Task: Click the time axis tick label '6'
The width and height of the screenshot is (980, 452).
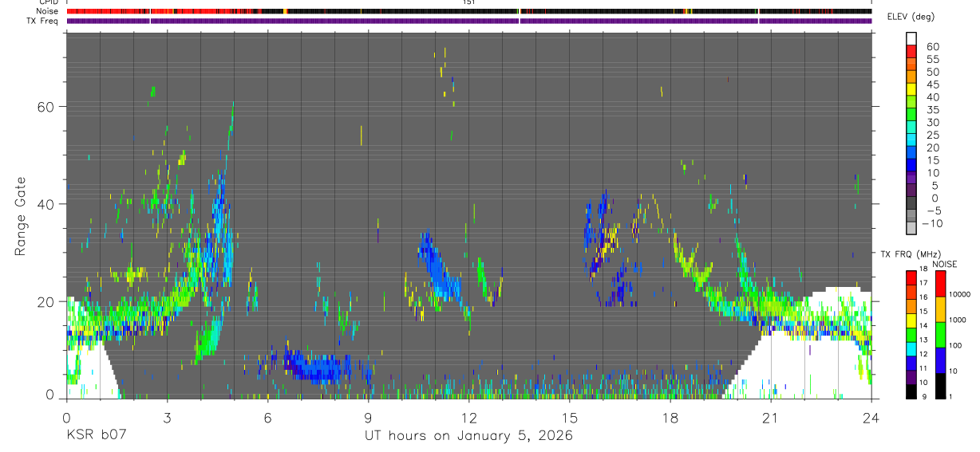Action: (x=268, y=417)
